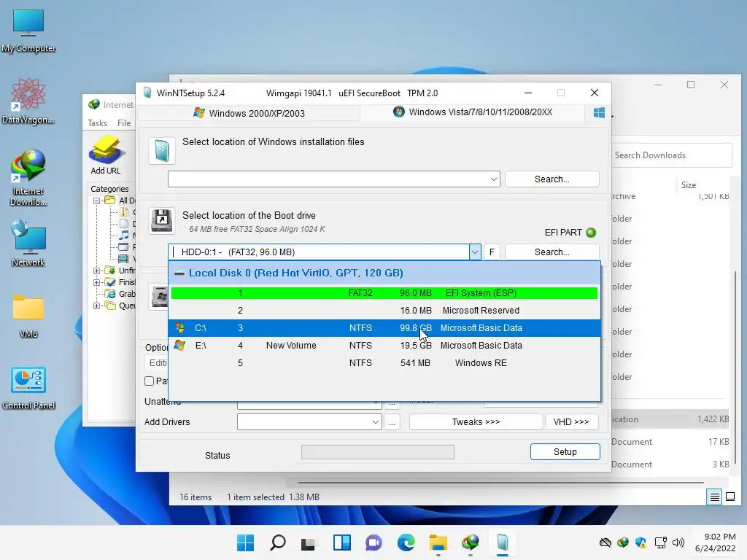The width and height of the screenshot is (747, 560).
Task: Select E:\ New Volume partition 4
Action: tap(384, 346)
